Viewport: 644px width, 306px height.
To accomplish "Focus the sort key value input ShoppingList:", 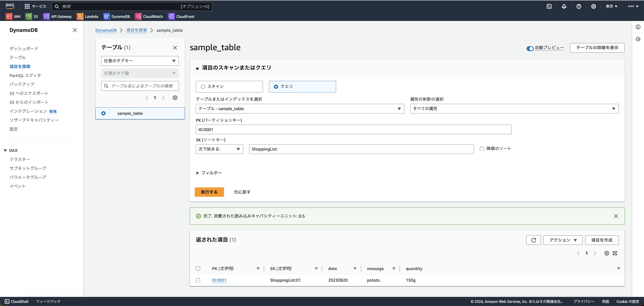I will tap(361, 149).
